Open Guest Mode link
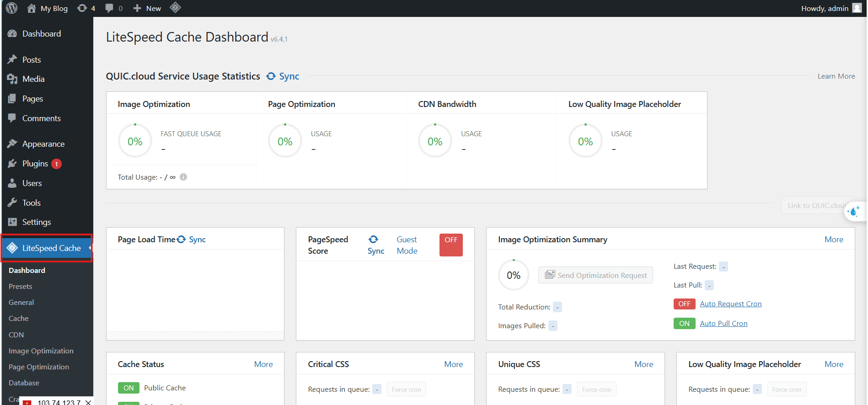Screen dimensions: 868x405 [x=407, y=245]
